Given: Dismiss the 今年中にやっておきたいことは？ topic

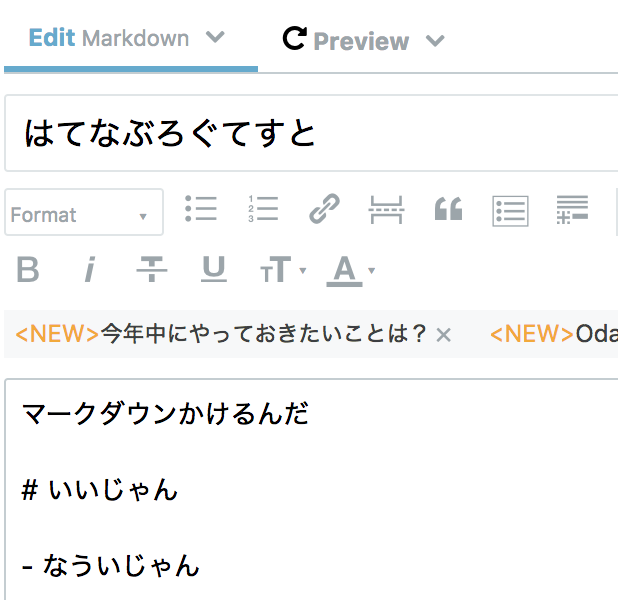Looking at the screenshot, I should point(443,335).
